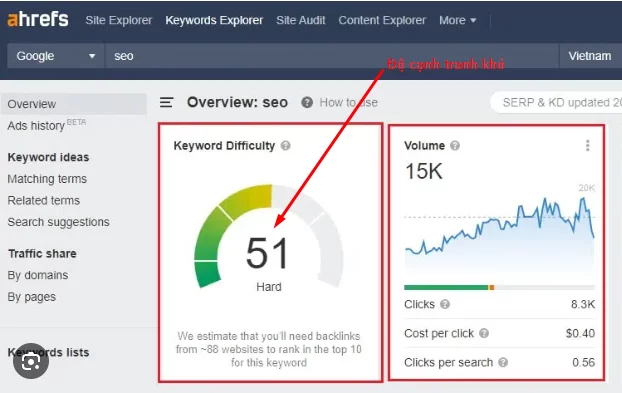622x393 pixels.
Task: Click the 8.3K clicks value
Action: [583, 304]
